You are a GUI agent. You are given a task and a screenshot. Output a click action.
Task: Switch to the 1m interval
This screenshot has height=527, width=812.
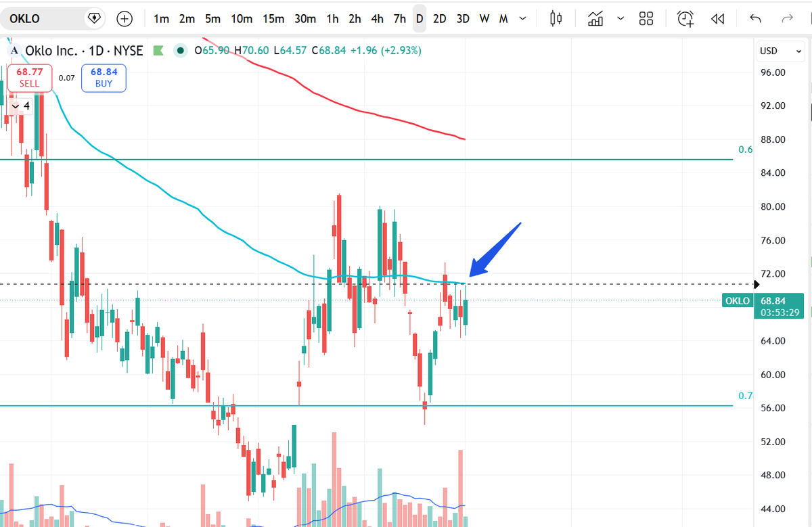click(x=161, y=18)
